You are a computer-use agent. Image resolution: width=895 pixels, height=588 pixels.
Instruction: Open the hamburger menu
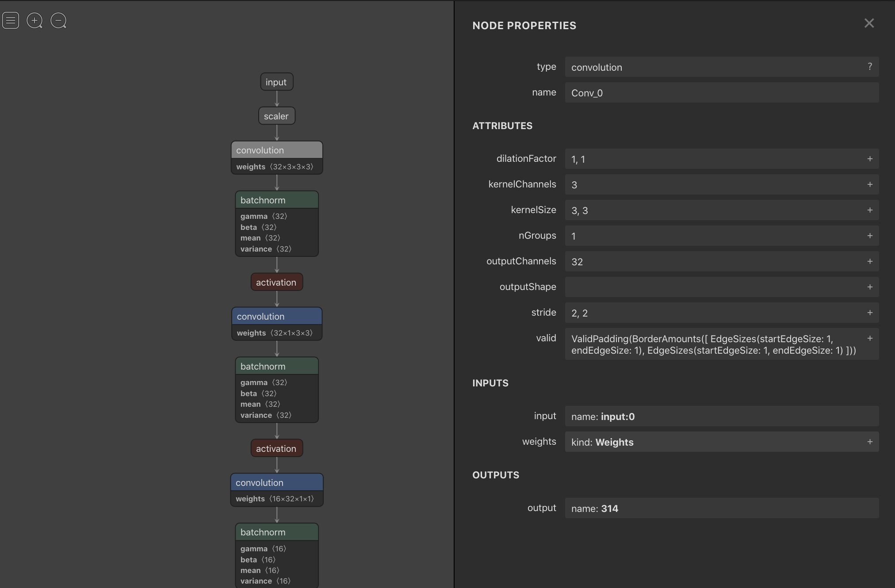[11, 20]
